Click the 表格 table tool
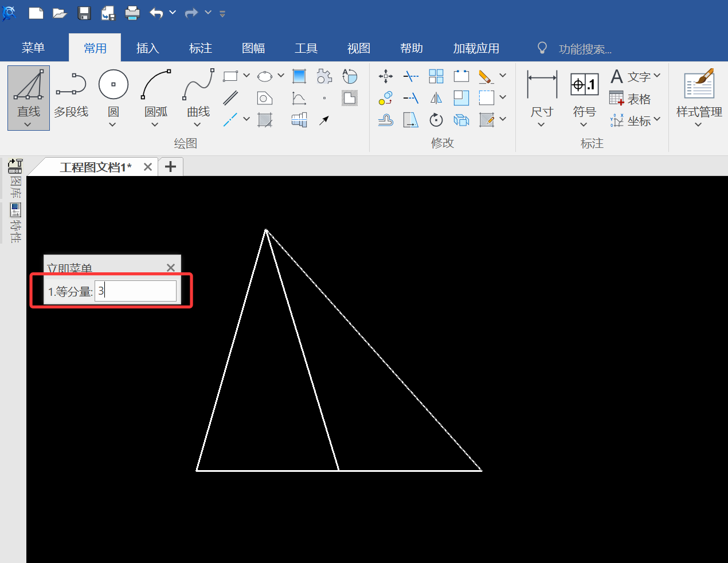Image resolution: width=728 pixels, height=563 pixels. (x=631, y=99)
